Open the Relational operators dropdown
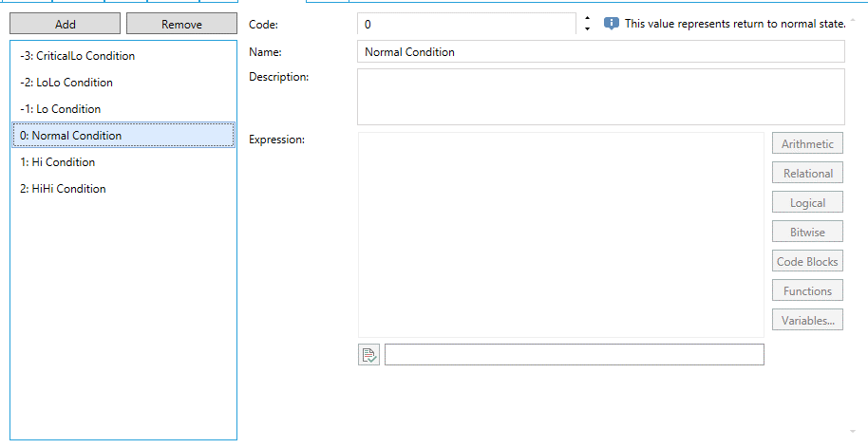The height and width of the screenshot is (448, 868). (807, 174)
